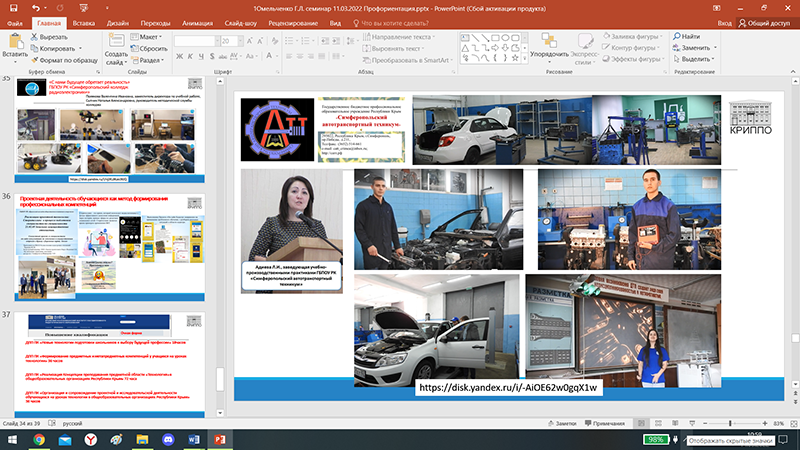The height and width of the screenshot is (450, 800).
Task: Select the text box shape in gallery
Action: 465,38
